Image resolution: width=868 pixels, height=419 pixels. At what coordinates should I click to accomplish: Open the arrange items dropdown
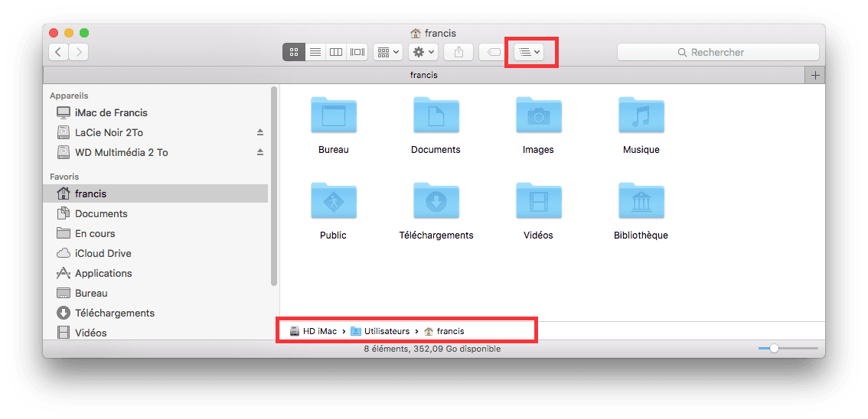point(388,52)
